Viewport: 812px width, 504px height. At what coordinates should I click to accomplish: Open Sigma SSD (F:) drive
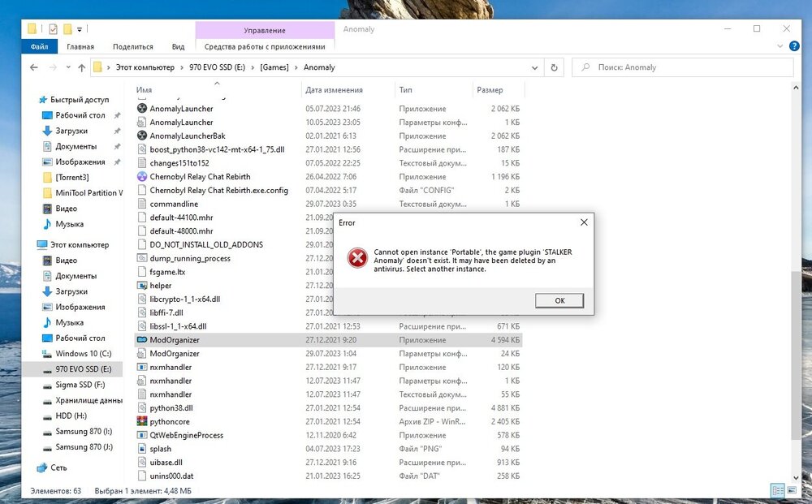80,385
